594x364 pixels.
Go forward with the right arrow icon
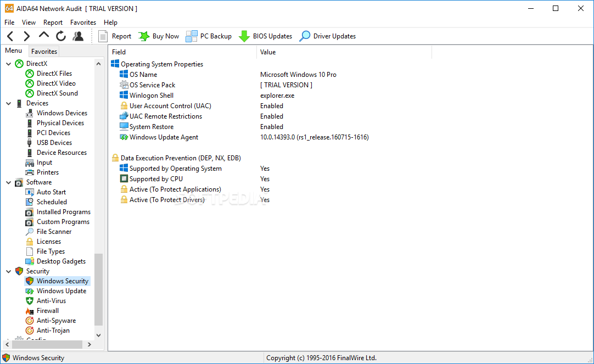click(x=26, y=36)
